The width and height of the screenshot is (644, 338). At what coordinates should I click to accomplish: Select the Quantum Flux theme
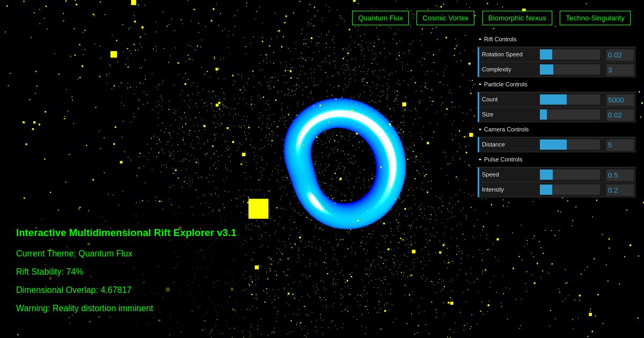380,18
